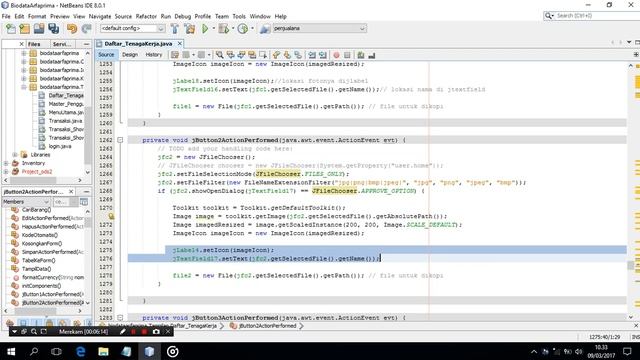The image size is (640, 360).
Task: Open the Refactor menu
Action: [x=146, y=16]
